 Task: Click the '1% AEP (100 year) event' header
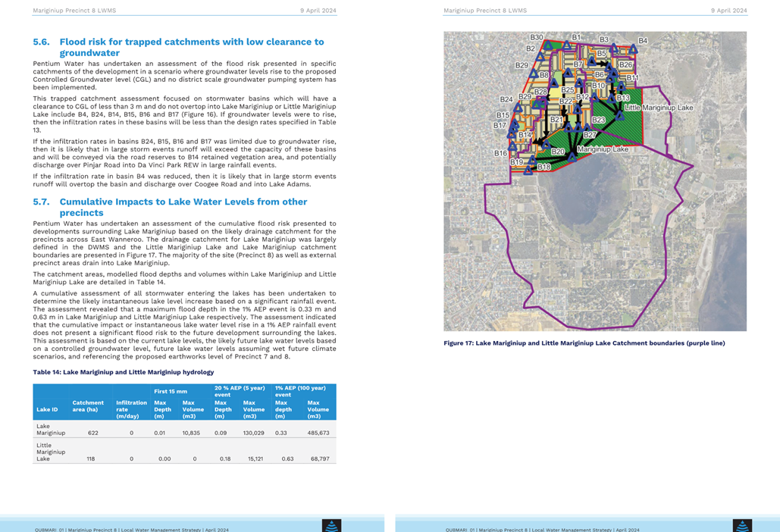coord(300,391)
